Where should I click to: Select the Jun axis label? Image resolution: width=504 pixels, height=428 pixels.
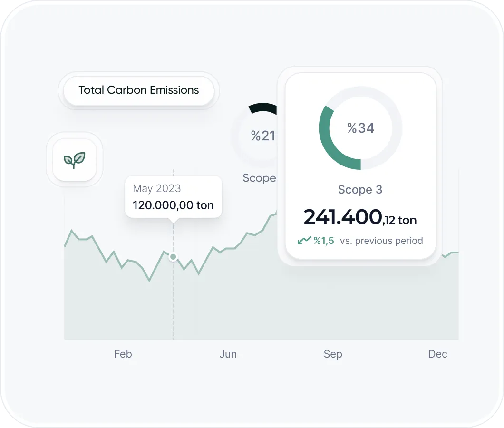(x=228, y=354)
